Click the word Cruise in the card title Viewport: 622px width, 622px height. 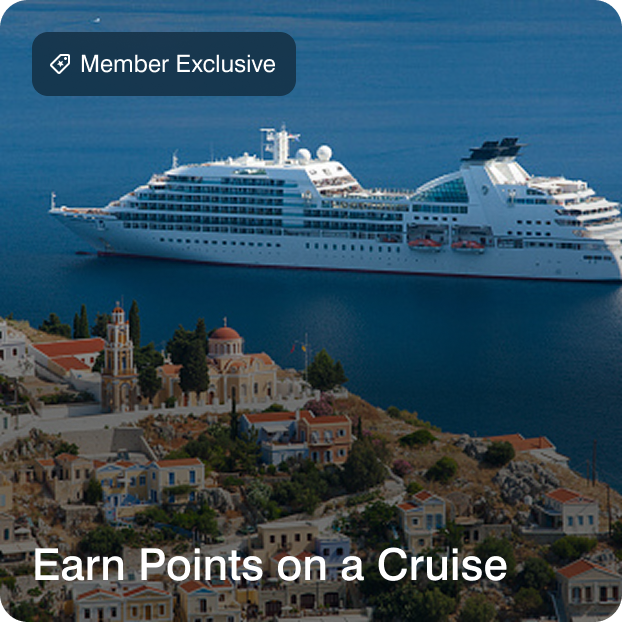(x=442, y=564)
